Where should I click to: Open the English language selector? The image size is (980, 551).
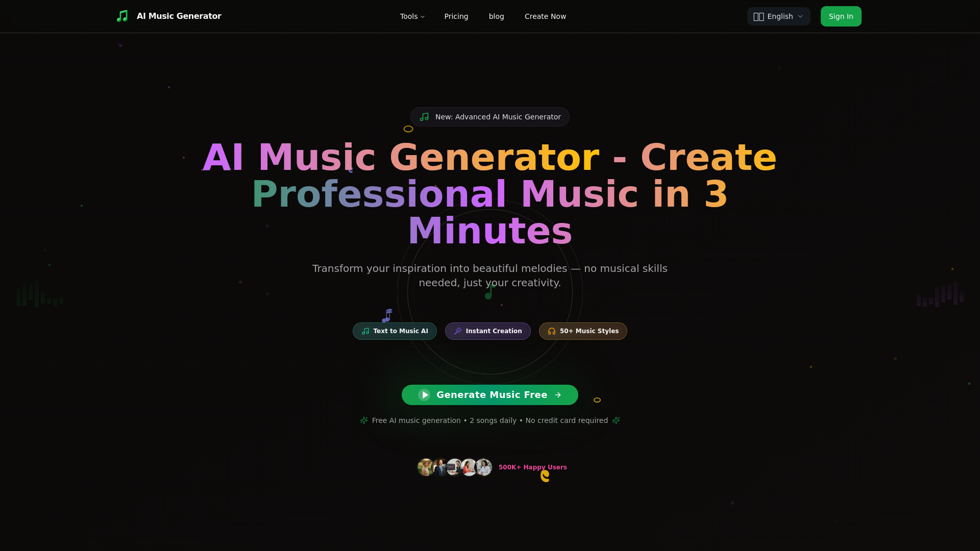coord(779,16)
